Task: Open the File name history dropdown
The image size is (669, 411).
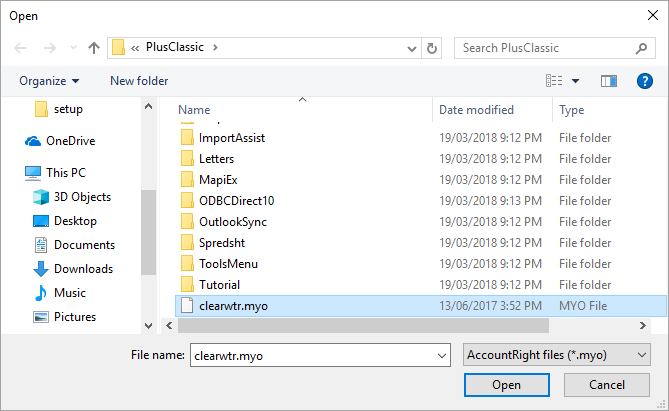Action: click(x=442, y=355)
